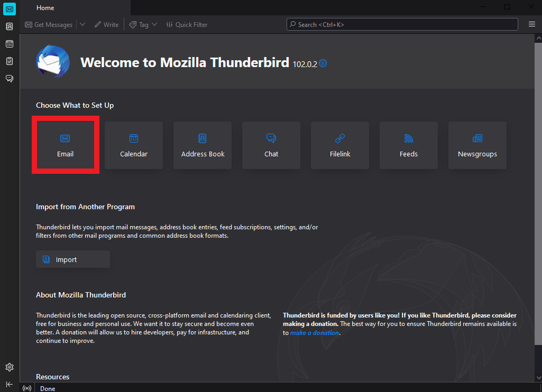Click the version info icon

tap(323, 63)
